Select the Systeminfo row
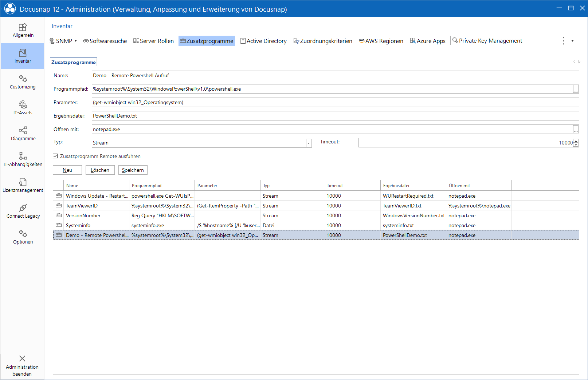588x380 pixels. [316, 225]
